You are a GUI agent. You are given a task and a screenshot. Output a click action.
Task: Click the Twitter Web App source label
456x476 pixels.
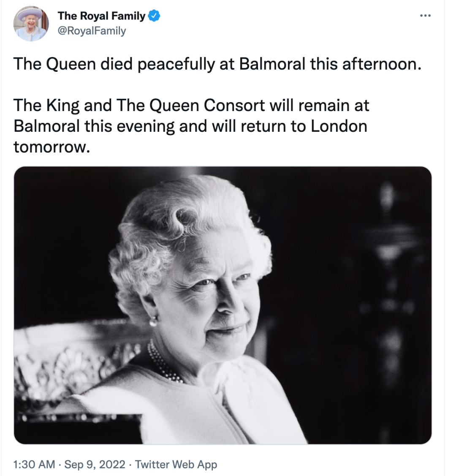176,465
